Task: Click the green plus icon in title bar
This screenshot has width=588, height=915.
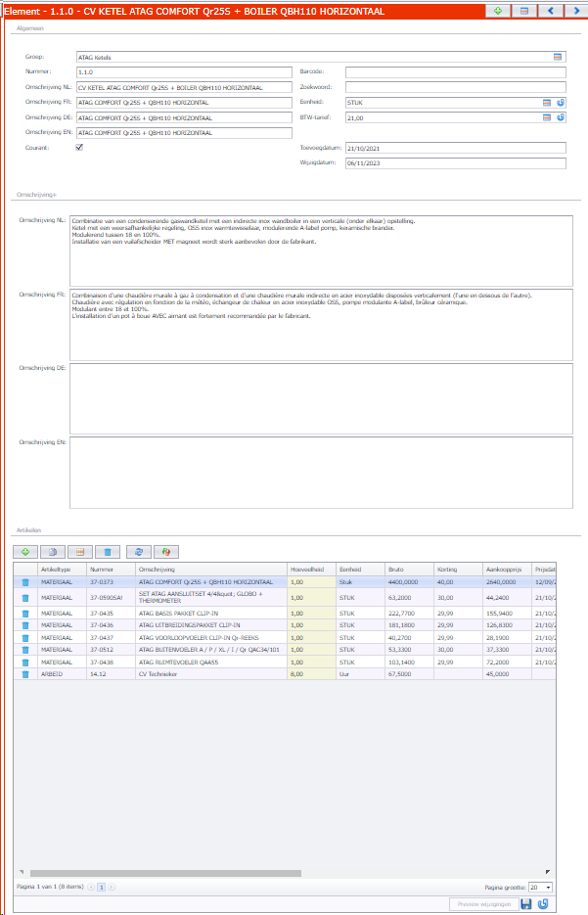Action: pyautogui.click(x=498, y=11)
